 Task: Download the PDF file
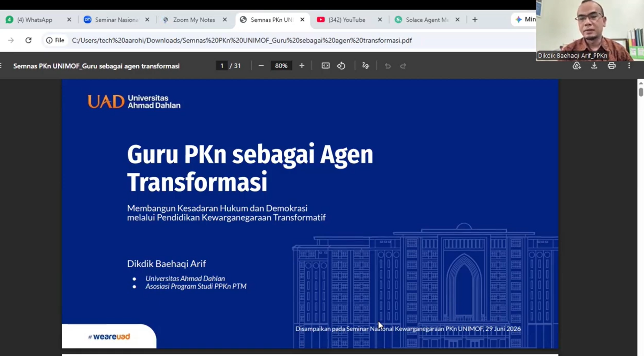coord(594,65)
